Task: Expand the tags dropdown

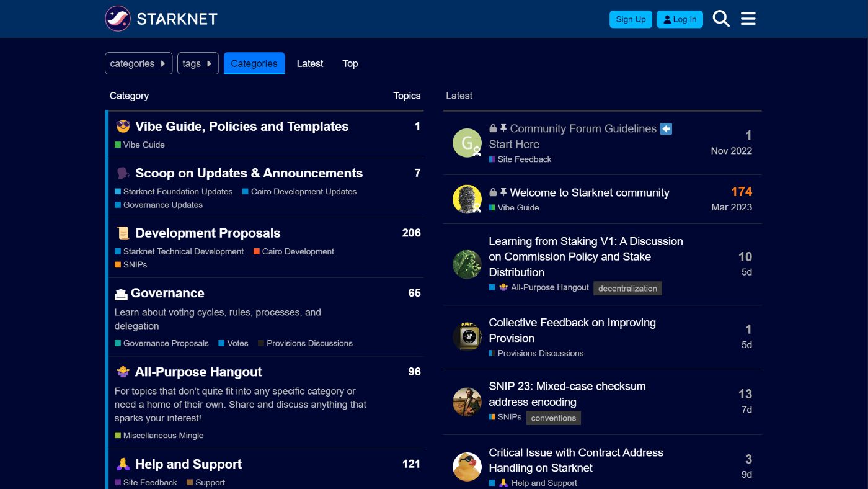Action: point(198,63)
